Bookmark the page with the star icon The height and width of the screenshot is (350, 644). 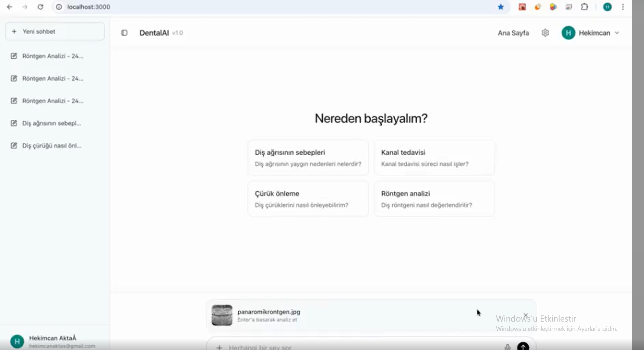(501, 7)
